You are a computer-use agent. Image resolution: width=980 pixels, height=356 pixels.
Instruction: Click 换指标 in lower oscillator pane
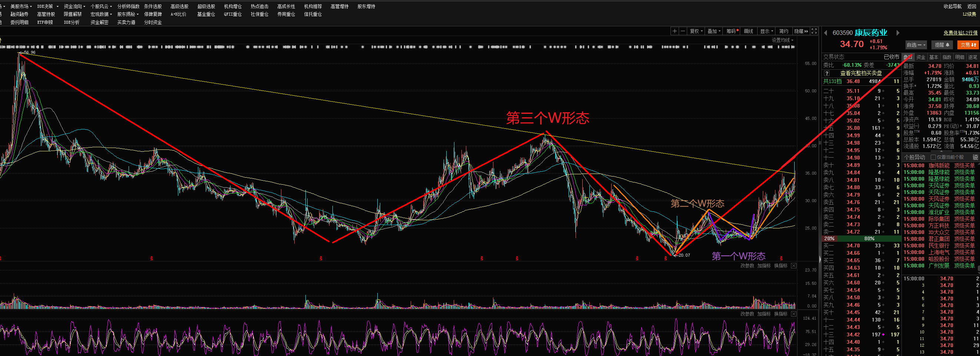pos(781,314)
